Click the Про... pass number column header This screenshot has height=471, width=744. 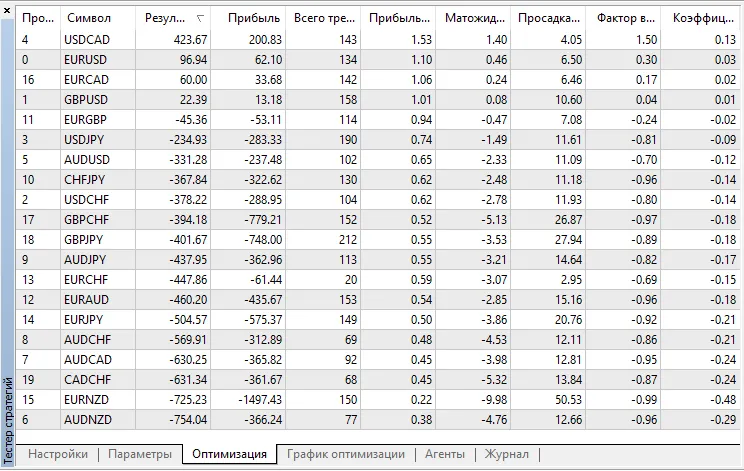point(39,18)
